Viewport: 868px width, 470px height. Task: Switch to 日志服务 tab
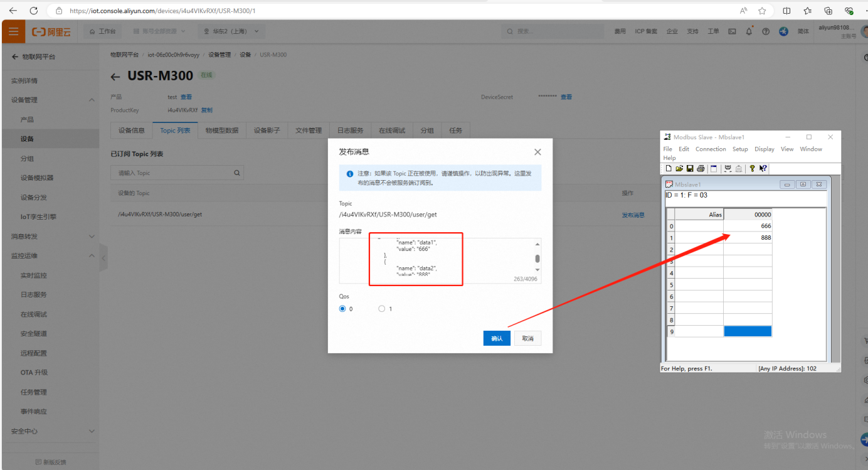350,131
